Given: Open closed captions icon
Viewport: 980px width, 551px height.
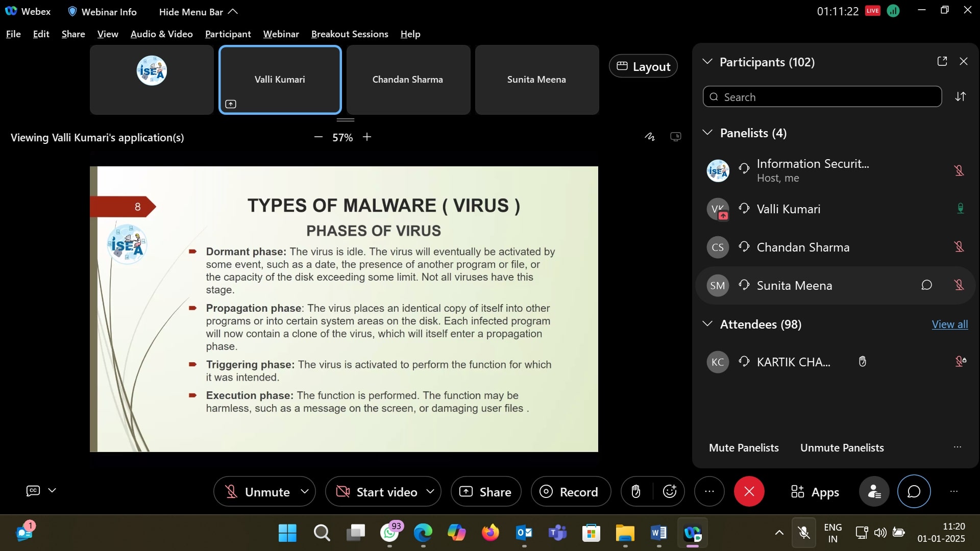Looking at the screenshot, I should pos(33,491).
